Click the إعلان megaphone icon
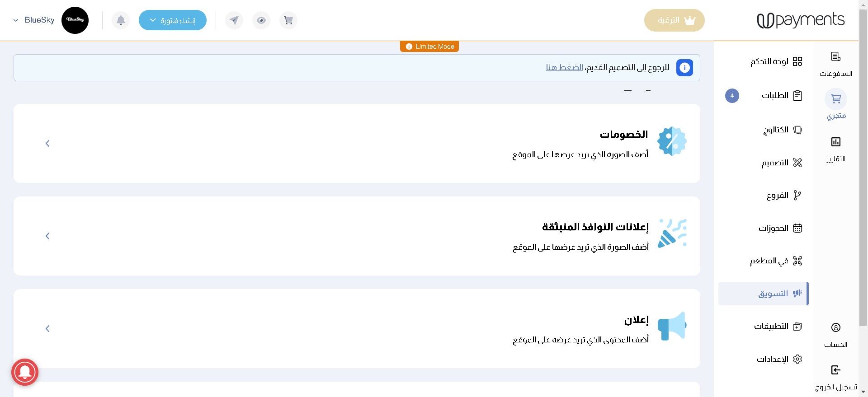Image resolution: width=868 pixels, height=397 pixels. [672, 326]
